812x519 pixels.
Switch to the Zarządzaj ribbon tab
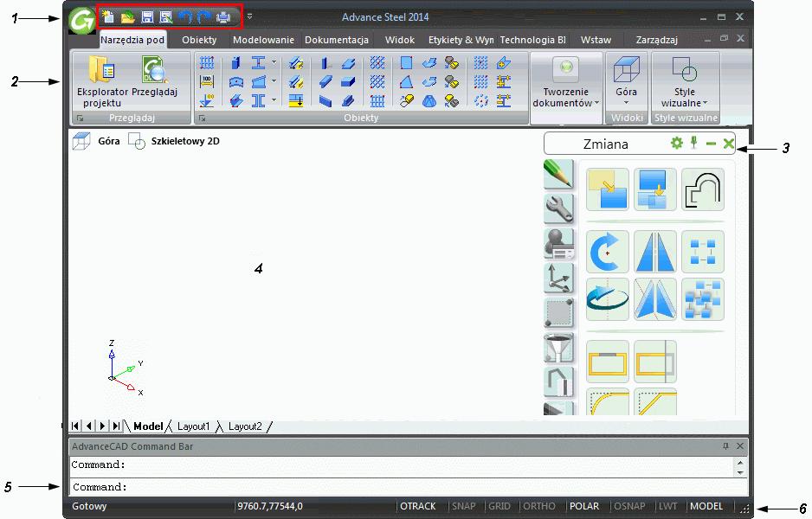point(657,40)
